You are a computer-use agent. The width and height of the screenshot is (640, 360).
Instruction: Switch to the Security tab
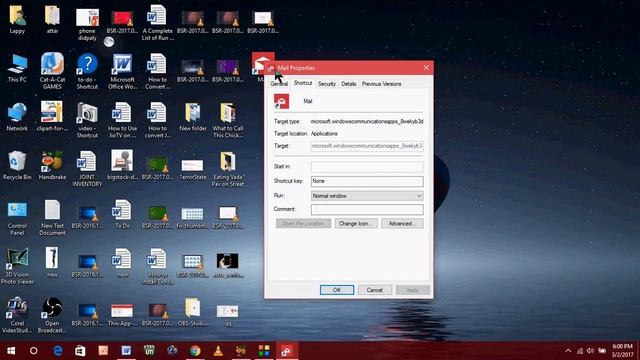click(x=327, y=84)
